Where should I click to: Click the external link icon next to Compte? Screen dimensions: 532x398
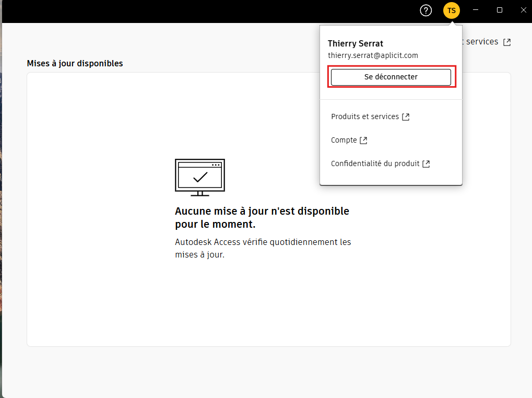[364, 140]
